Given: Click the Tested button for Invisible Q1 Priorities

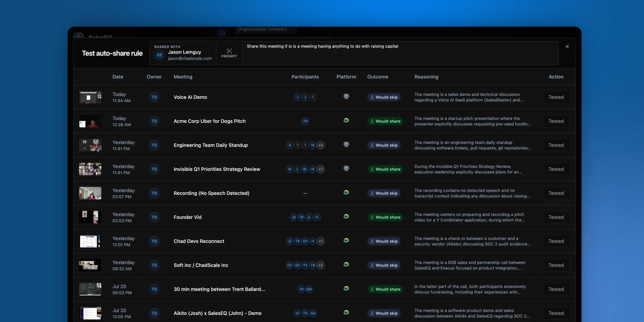Looking at the screenshot, I should 556,169.
